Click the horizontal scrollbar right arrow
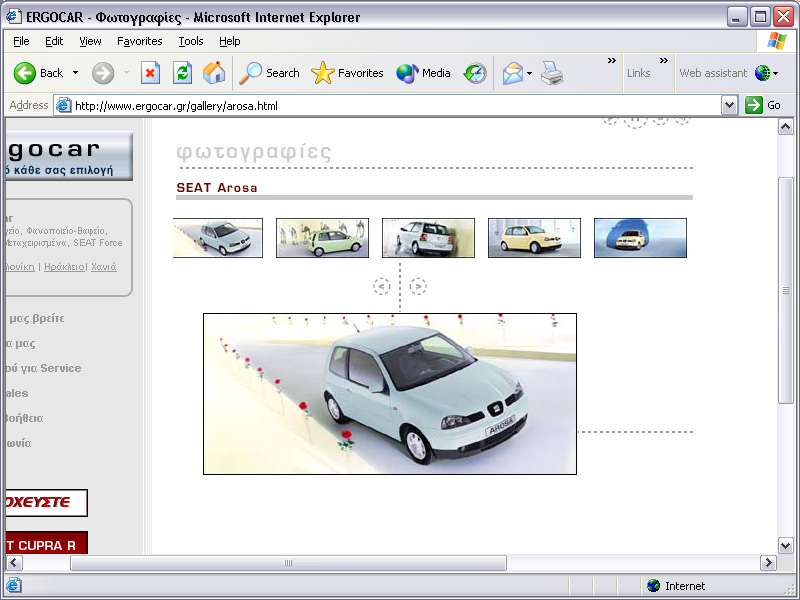The image size is (800, 600). pos(768,563)
